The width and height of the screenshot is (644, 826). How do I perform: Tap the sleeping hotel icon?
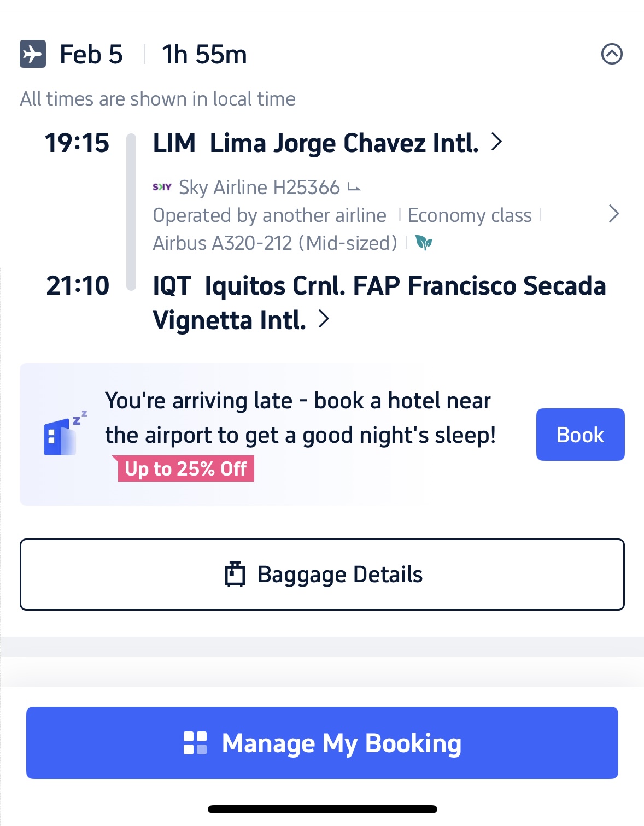tap(64, 433)
